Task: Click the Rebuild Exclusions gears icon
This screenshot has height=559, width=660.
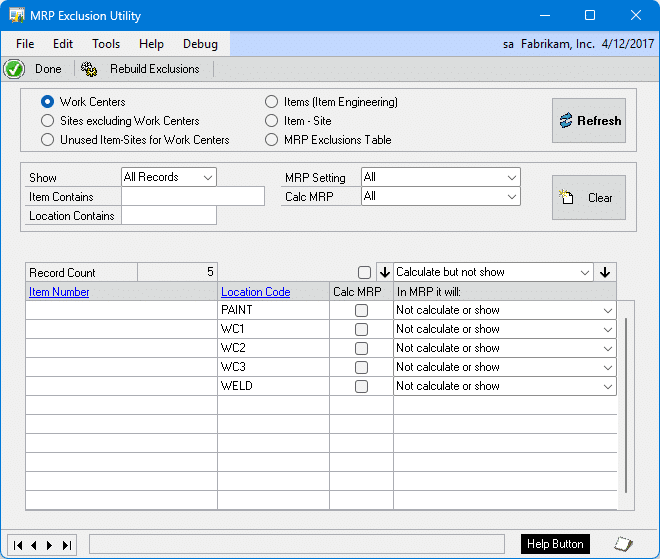Action: point(89,69)
